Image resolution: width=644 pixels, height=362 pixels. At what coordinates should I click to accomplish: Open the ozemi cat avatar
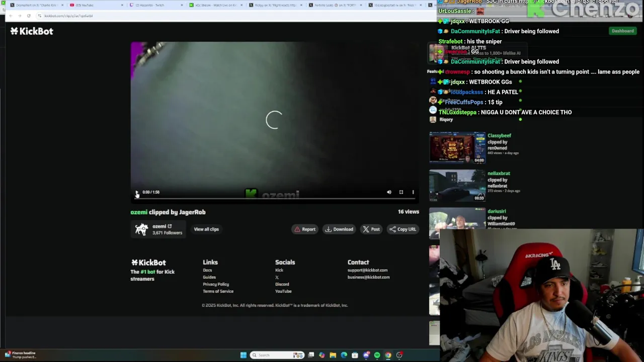click(141, 229)
